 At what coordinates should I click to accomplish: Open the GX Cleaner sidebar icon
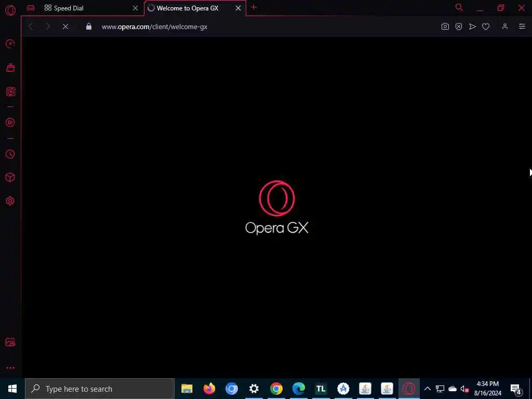click(10, 68)
